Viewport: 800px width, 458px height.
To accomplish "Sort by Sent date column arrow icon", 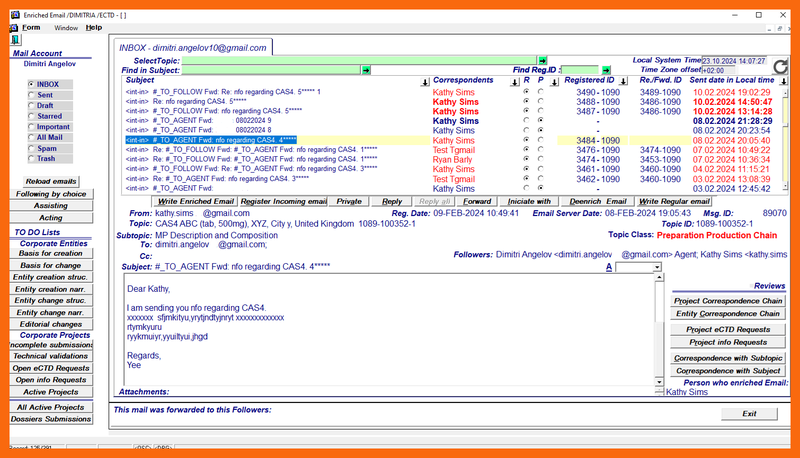I will coord(781,81).
